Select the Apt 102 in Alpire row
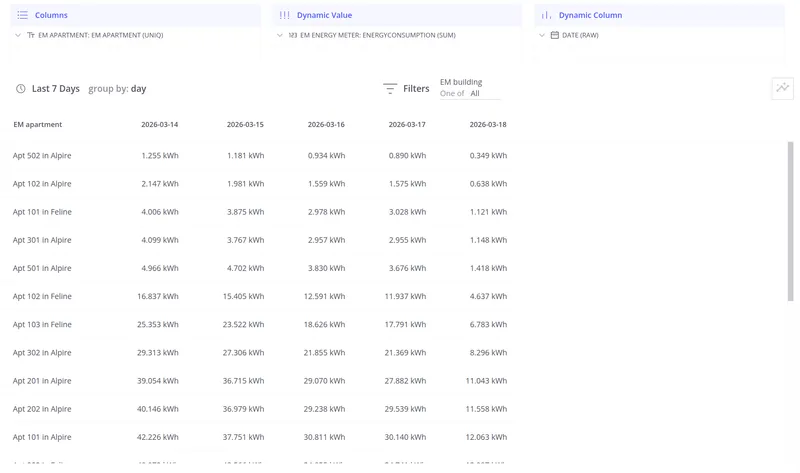This screenshot has height=473, width=800. (x=260, y=184)
